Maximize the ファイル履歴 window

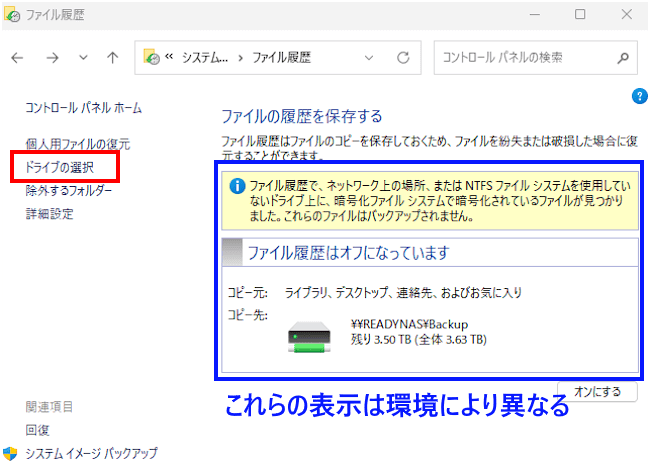(x=580, y=15)
